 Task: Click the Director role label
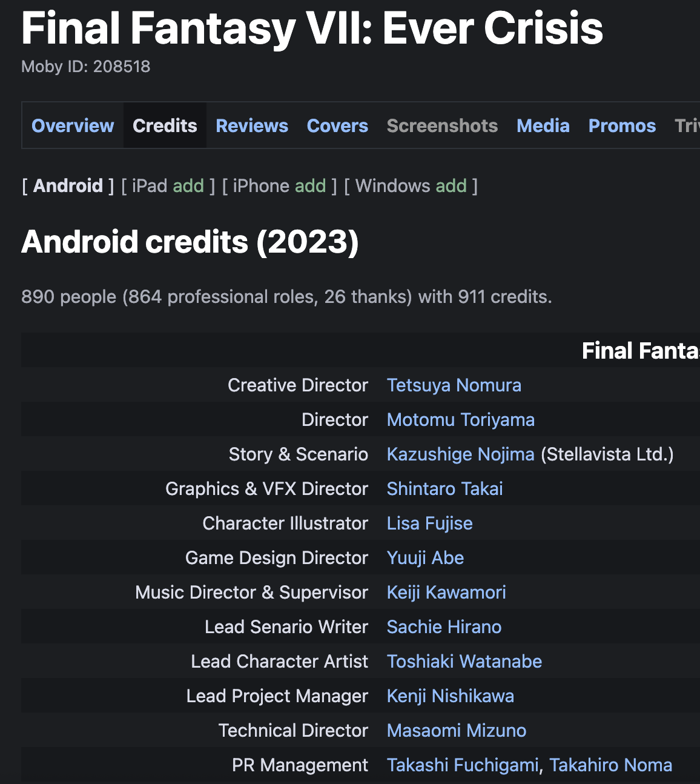coord(335,420)
